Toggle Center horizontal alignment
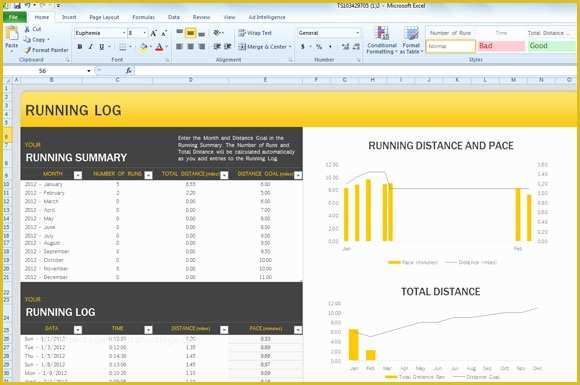 point(190,47)
